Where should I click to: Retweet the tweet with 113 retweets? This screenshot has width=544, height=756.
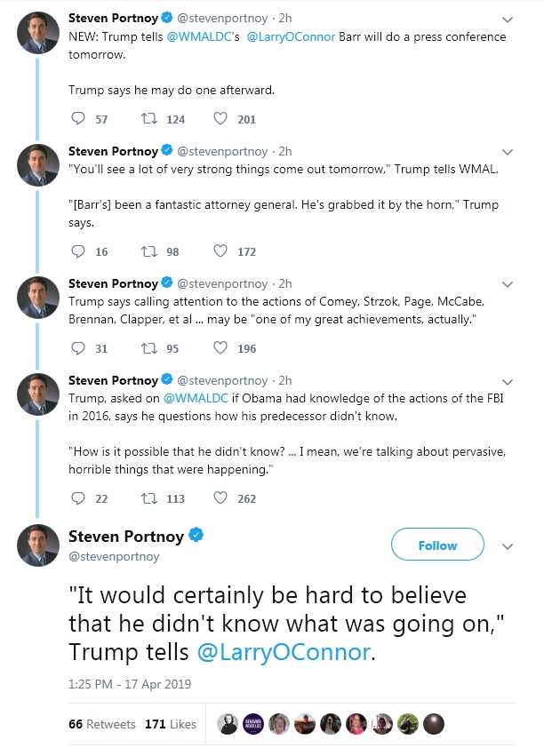coord(149,498)
